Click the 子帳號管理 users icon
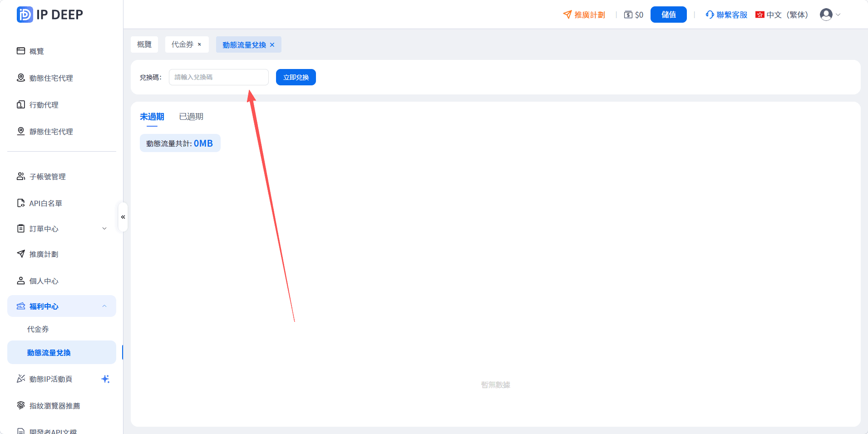Viewport: 868px width, 434px height. [21, 176]
